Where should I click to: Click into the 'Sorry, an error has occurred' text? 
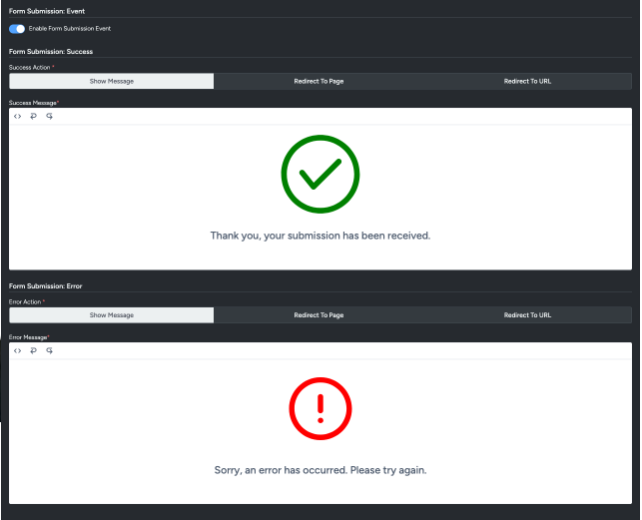(320, 470)
